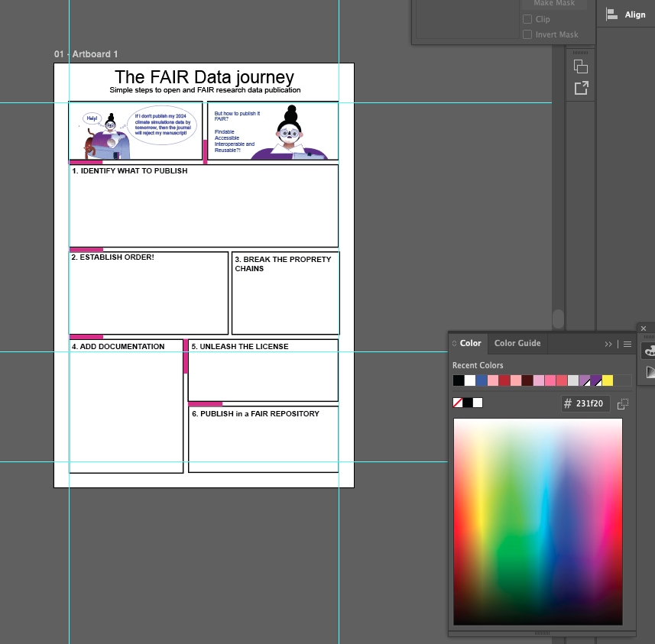The height and width of the screenshot is (644, 655).
Task: Select the white swatch in Recent Colors
Action: [470, 380]
